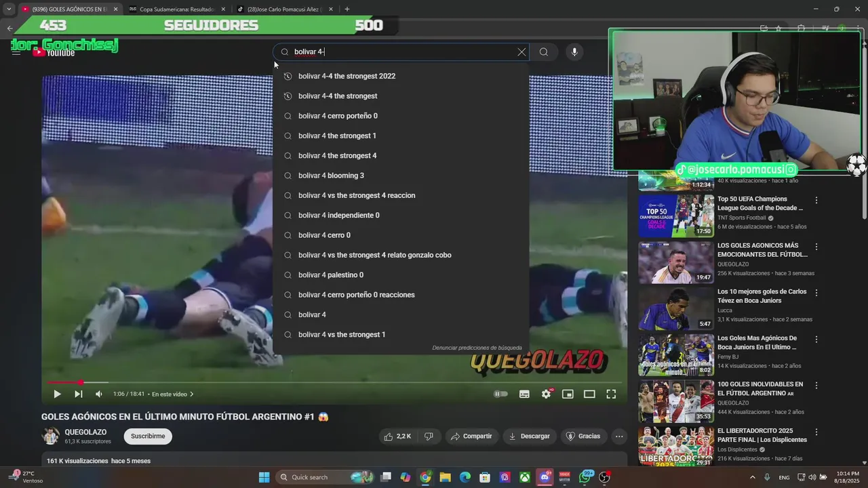
Task: Open the YouTube hamburger guide menu
Action: [x=16, y=52]
